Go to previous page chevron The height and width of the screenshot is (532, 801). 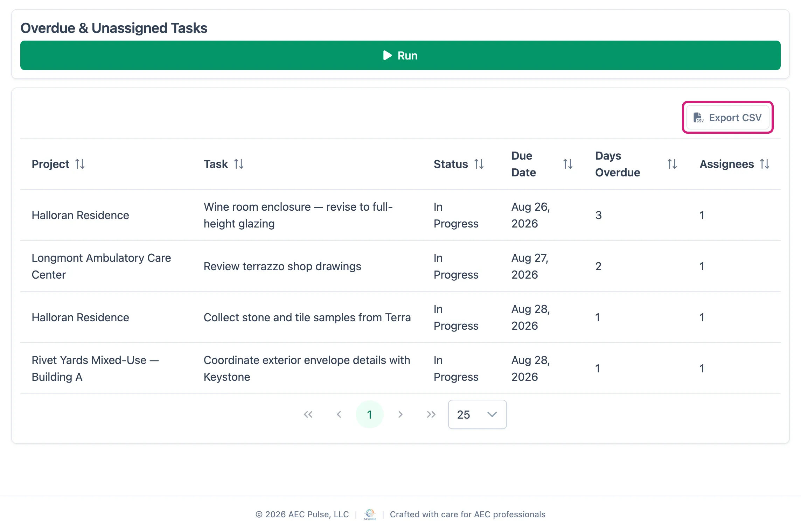point(339,414)
